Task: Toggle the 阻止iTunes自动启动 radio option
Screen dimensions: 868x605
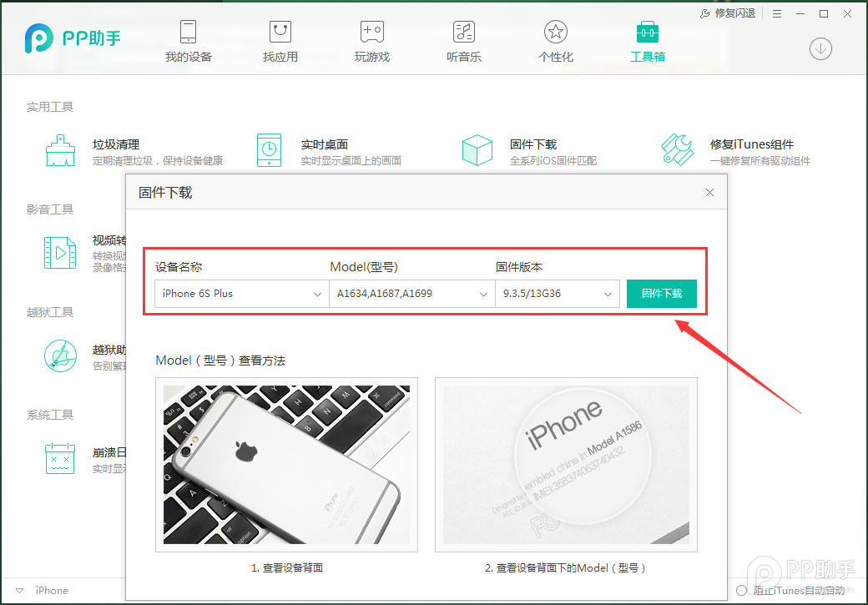Action: click(741, 591)
